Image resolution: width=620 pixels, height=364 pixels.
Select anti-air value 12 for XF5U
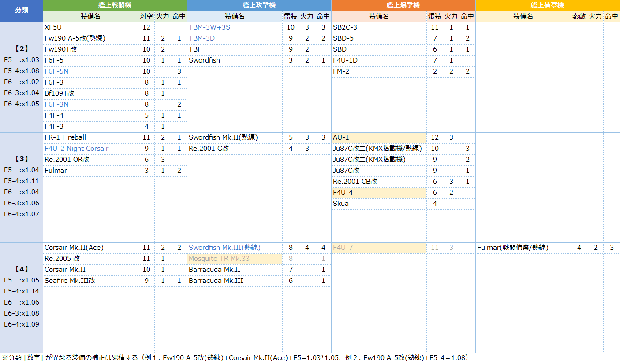coord(146,27)
